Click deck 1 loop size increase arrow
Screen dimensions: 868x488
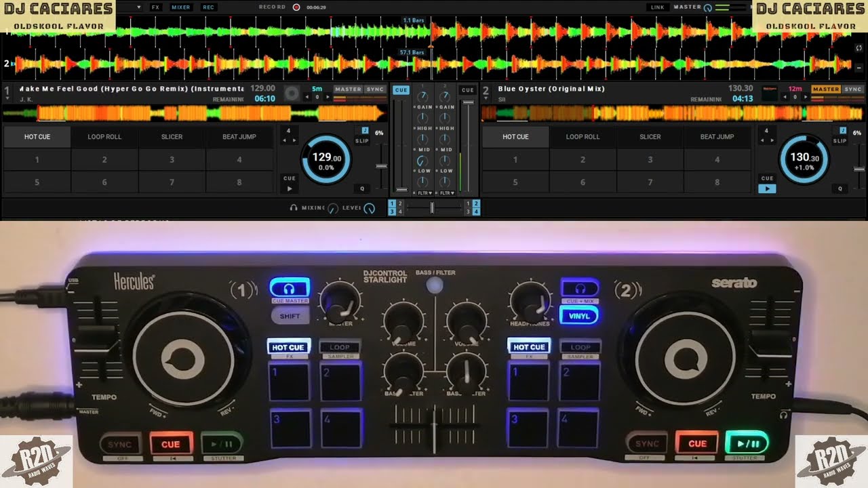[x=294, y=140]
